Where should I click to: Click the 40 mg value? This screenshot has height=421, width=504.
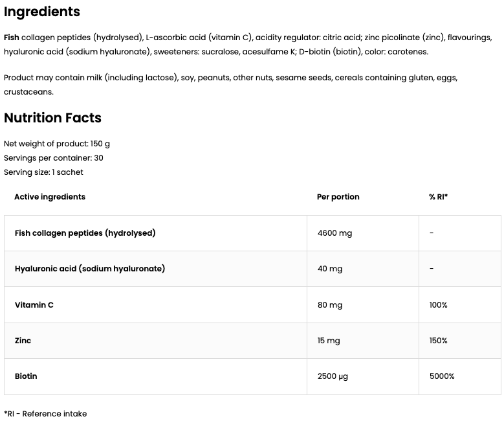point(330,269)
